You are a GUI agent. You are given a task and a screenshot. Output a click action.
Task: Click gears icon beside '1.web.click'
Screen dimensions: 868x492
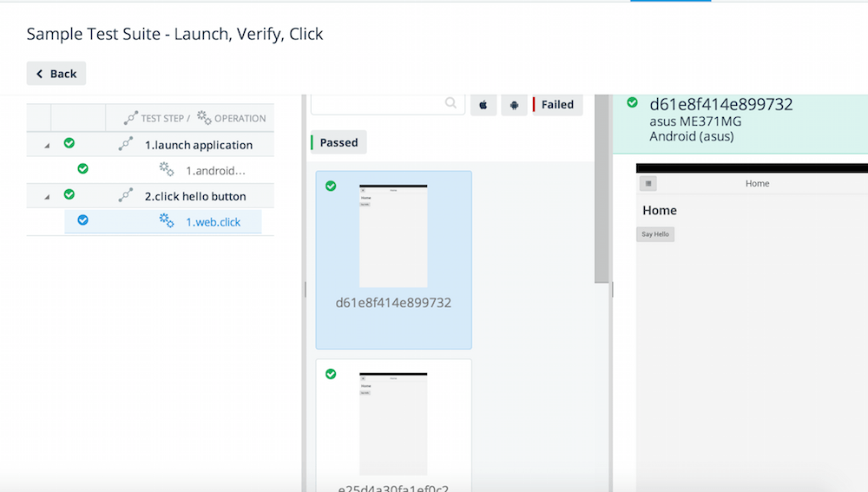click(167, 220)
